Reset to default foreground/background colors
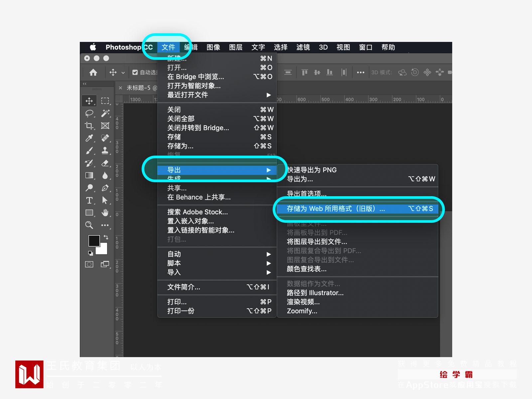This screenshot has width=532, height=399. click(x=90, y=253)
